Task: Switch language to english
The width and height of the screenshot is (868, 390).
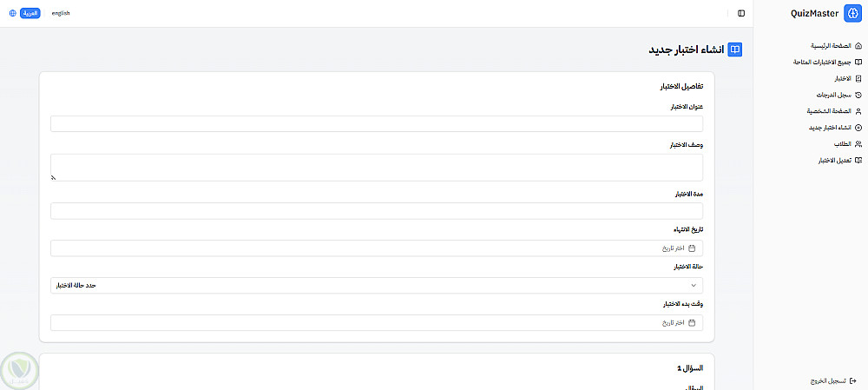Action: [61, 13]
